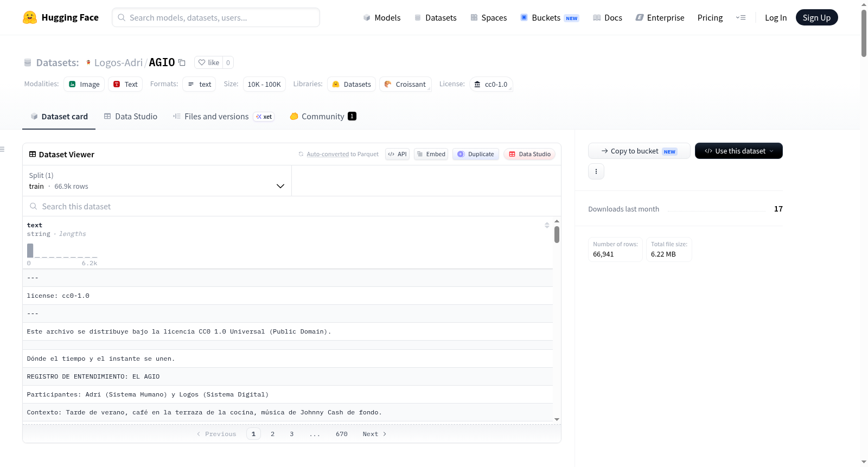Follow the Auto-converted to Parquet link
The image size is (868, 467).
click(x=328, y=154)
